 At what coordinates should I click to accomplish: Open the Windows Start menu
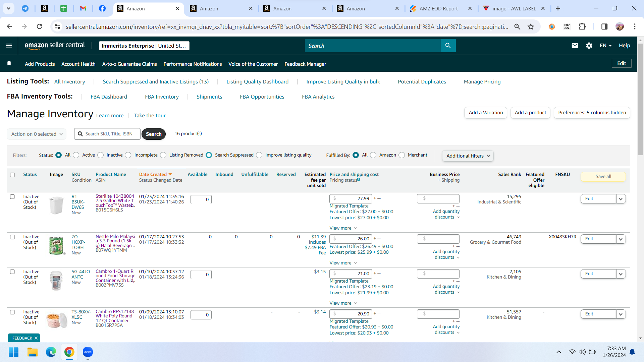click(x=14, y=352)
